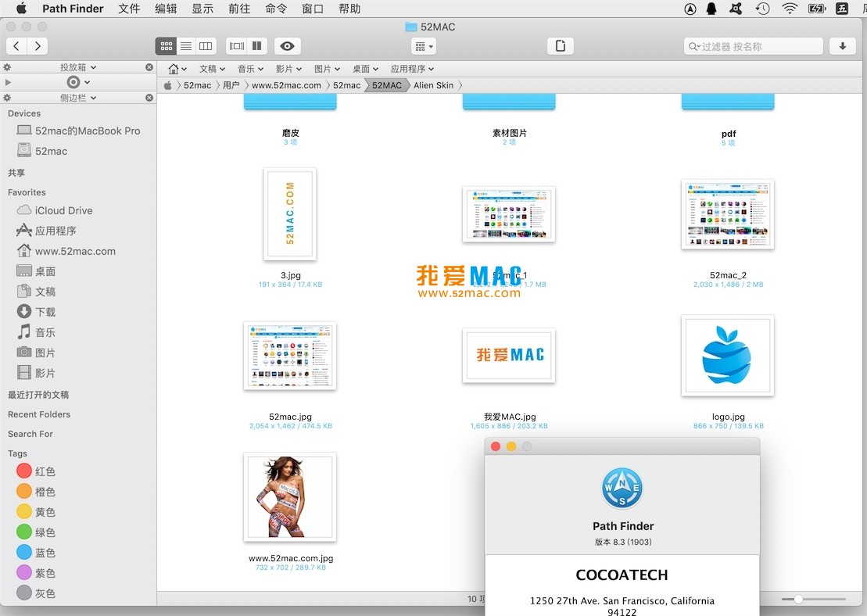Go forward to the next folder
This screenshot has width=867, height=616.
pyautogui.click(x=37, y=46)
